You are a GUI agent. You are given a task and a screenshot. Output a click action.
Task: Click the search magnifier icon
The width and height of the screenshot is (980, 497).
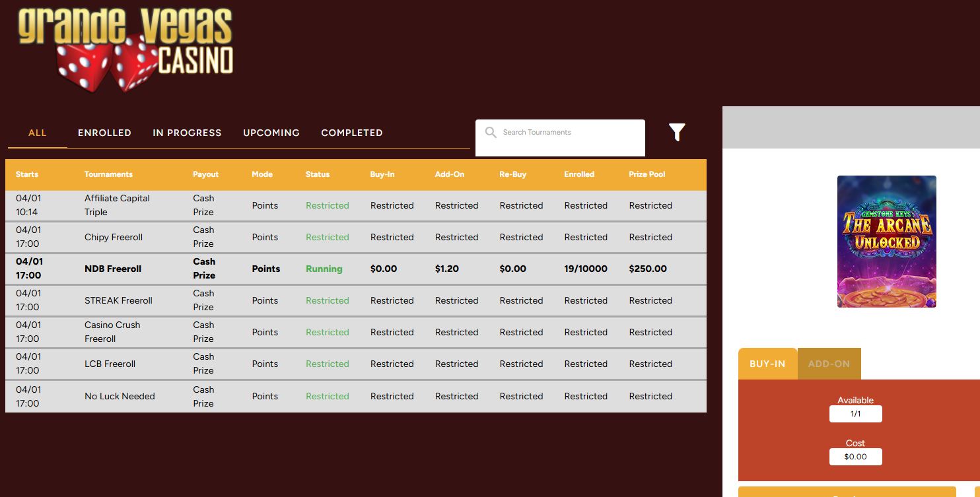pos(491,133)
